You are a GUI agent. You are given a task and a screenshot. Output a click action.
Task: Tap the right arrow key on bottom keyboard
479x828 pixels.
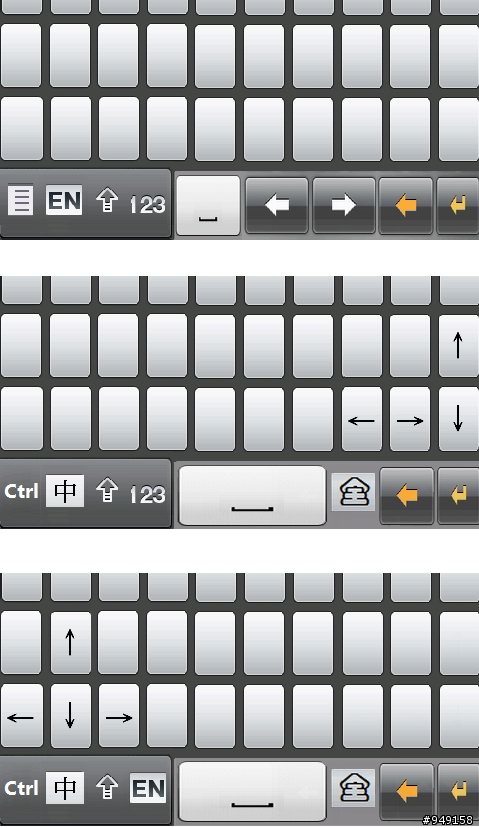pyautogui.click(x=119, y=717)
